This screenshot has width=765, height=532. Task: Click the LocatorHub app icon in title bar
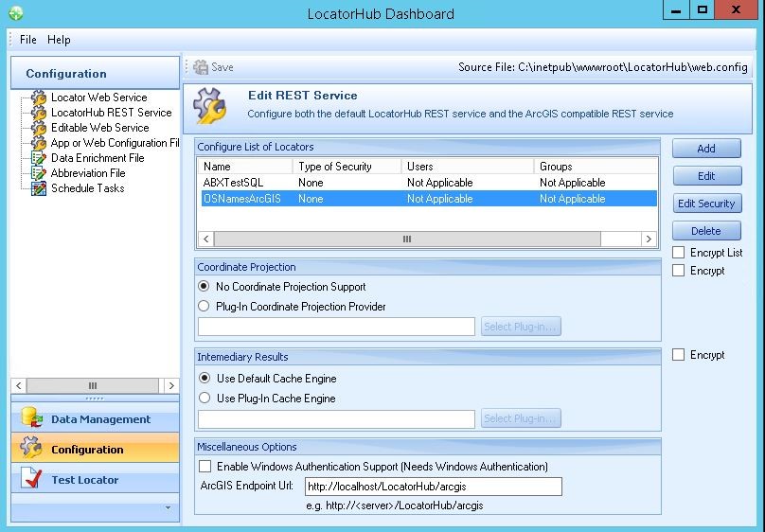(x=16, y=13)
